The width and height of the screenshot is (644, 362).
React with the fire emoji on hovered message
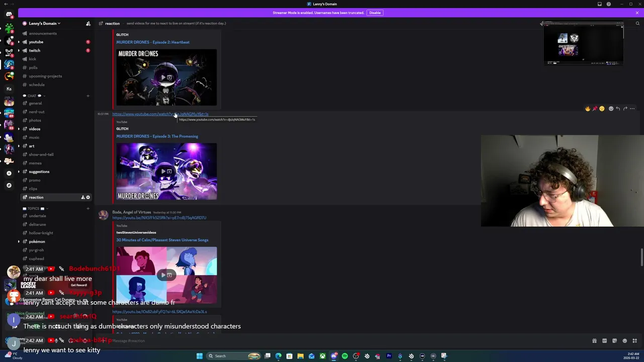coord(587,109)
